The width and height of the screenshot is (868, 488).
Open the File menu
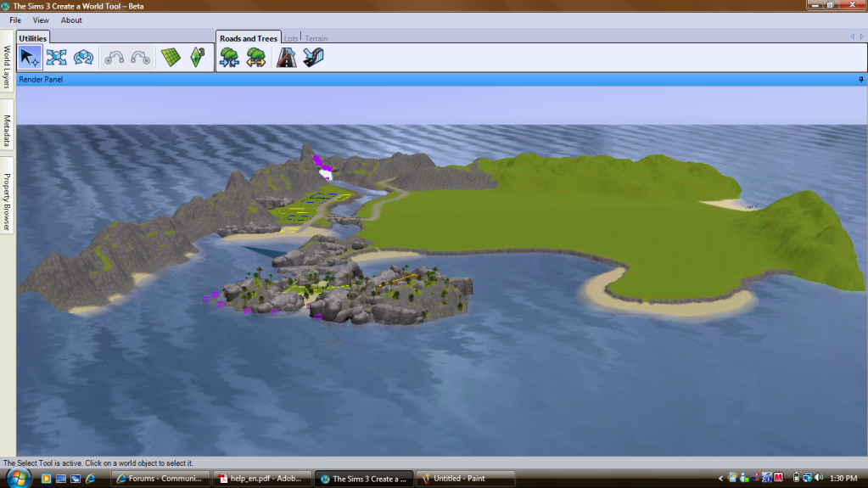click(15, 20)
